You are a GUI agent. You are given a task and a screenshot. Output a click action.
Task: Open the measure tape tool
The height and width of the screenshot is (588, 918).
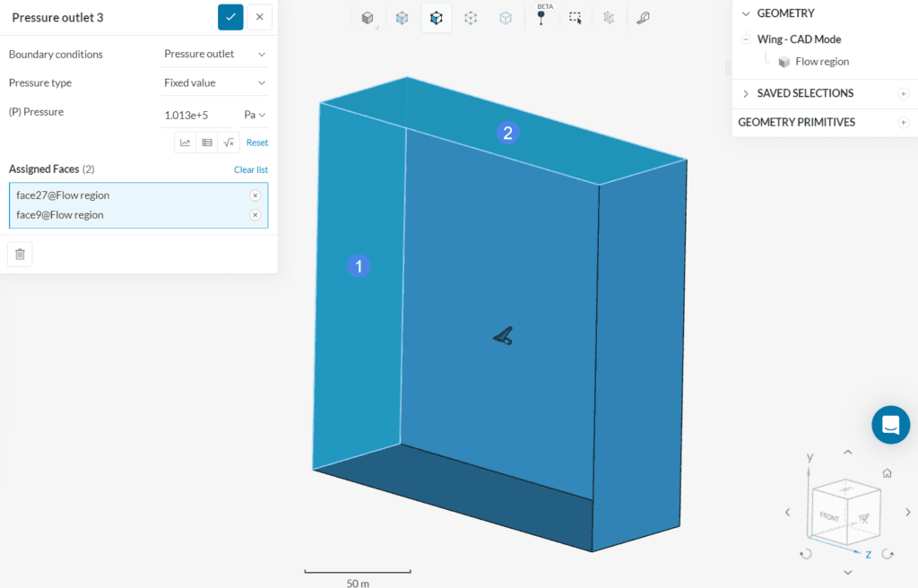point(643,17)
